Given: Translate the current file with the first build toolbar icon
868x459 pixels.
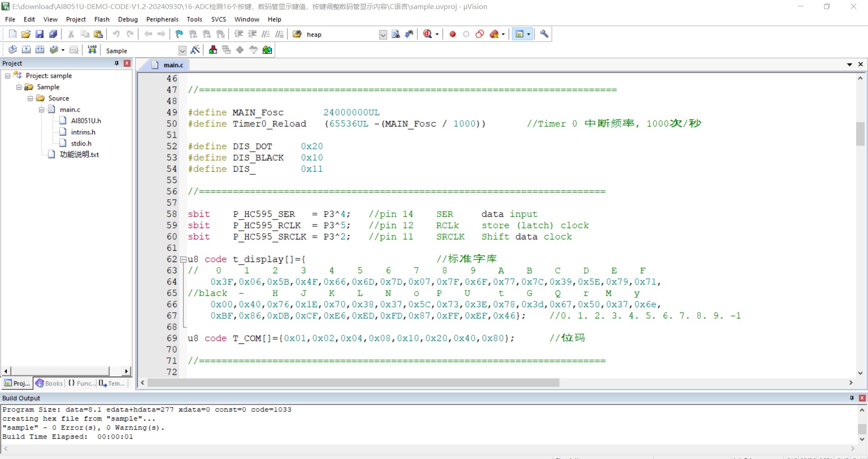Looking at the screenshot, I should pos(13,50).
